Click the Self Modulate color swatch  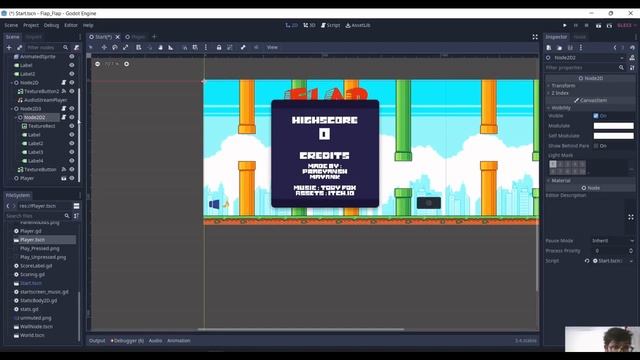(x=613, y=136)
